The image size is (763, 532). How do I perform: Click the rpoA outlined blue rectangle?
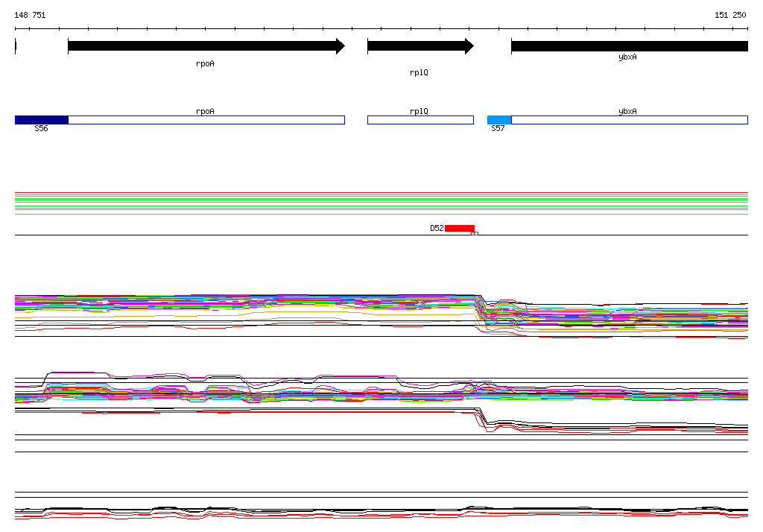point(206,120)
